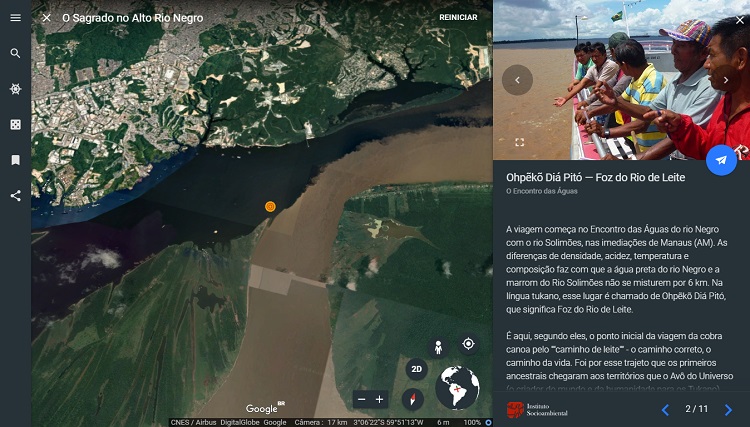Click the I'm Feeling Lucky dice icon
The image size is (750, 427).
(15, 124)
